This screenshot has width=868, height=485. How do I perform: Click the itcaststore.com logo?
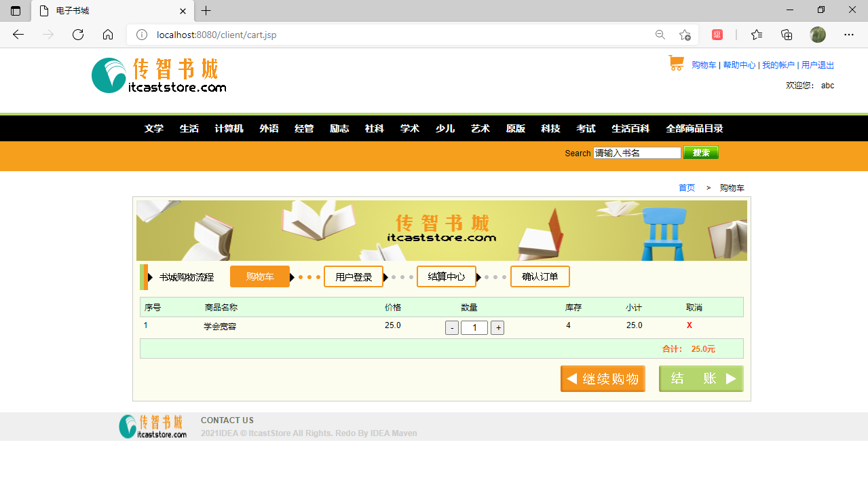[x=158, y=75]
